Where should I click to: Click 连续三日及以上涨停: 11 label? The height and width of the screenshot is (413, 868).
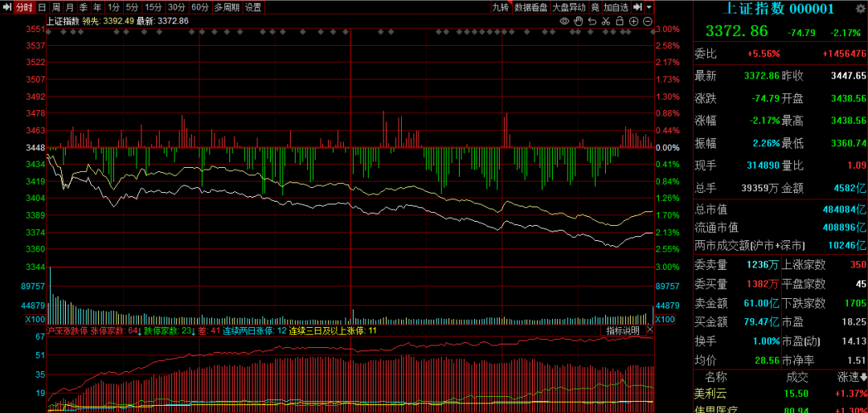click(333, 330)
